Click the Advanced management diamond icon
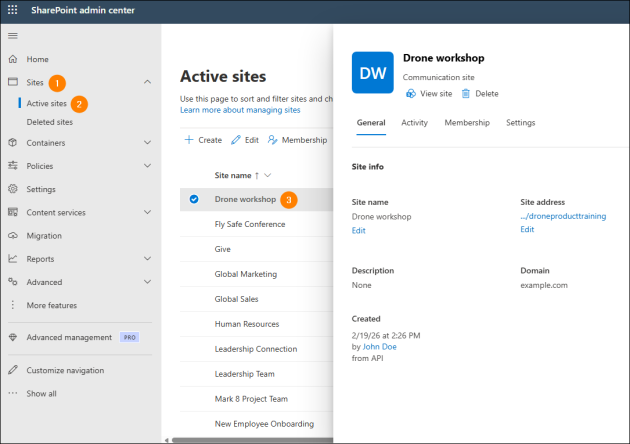 [x=13, y=337]
